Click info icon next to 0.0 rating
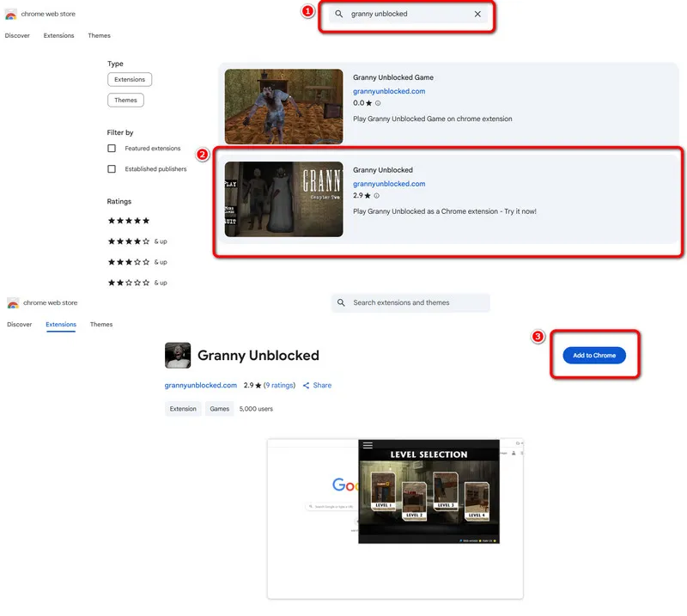Image resolution: width=687 pixels, height=616 pixels. [x=377, y=103]
